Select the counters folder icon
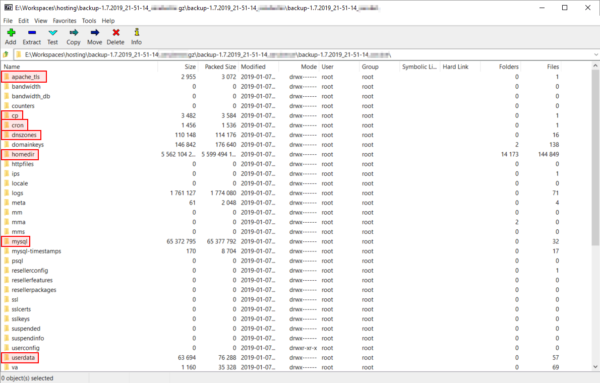 coord(7,106)
